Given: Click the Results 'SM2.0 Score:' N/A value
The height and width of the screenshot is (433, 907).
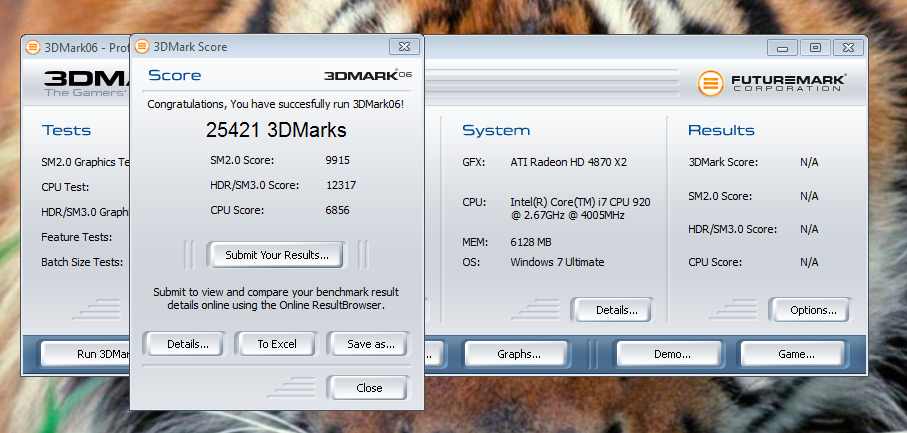Looking at the screenshot, I should [x=809, y=197].
